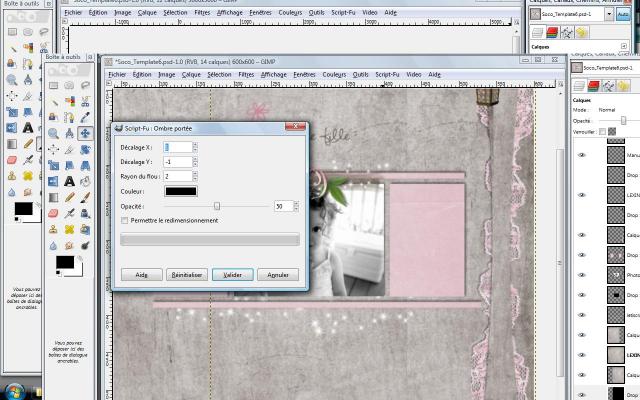Open Fichier menu in back image window
Image resolution: width=640 pixels, height=400 pixels.
click(73, 13)
